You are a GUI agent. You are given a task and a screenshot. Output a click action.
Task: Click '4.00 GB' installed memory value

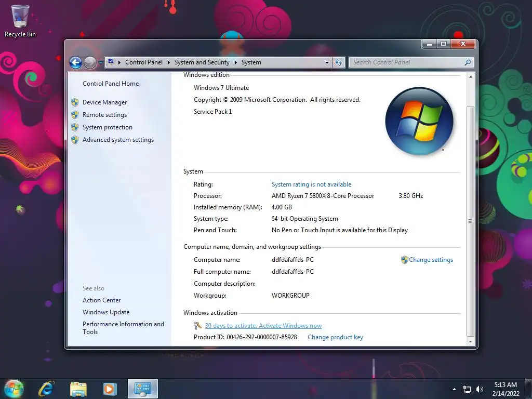point(282,207)
